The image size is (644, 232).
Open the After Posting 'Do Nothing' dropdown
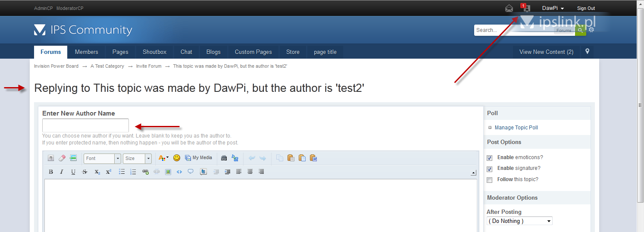coord(519,221)
